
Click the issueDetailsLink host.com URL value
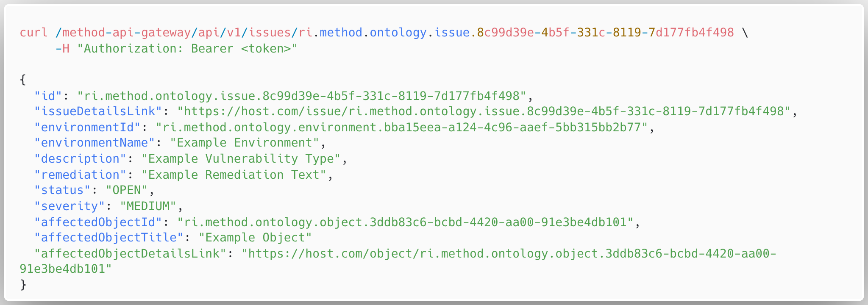click(x=484, y=111)
